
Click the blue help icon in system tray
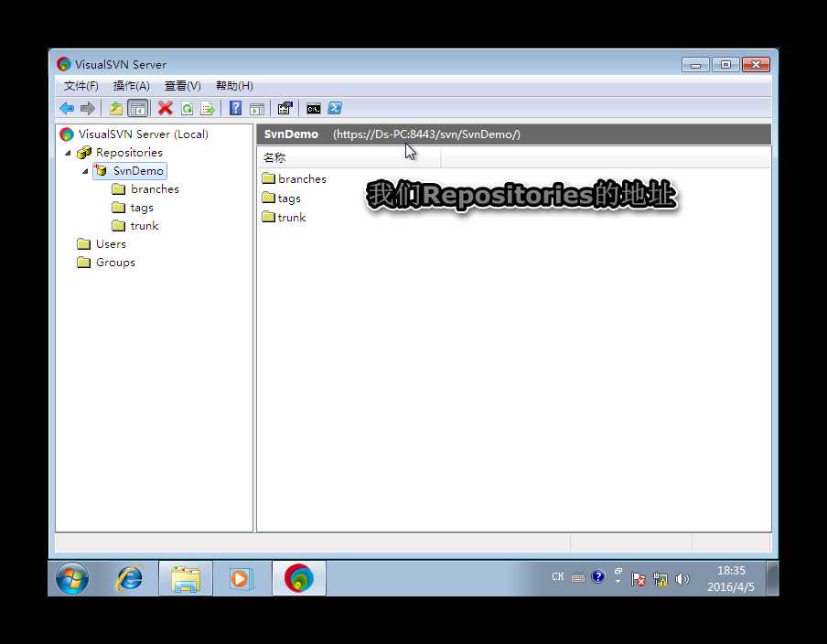(598, 576)
